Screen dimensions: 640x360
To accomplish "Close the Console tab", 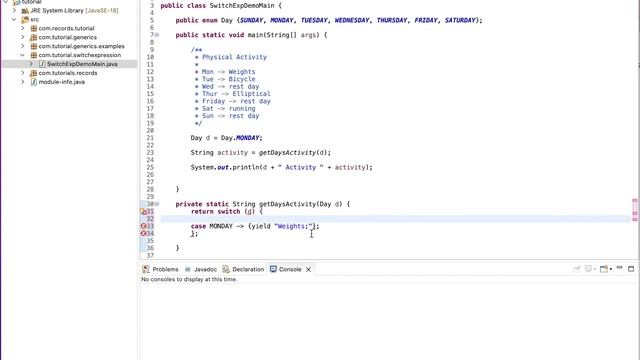I will pyautogui.click(x=309, y=269).
